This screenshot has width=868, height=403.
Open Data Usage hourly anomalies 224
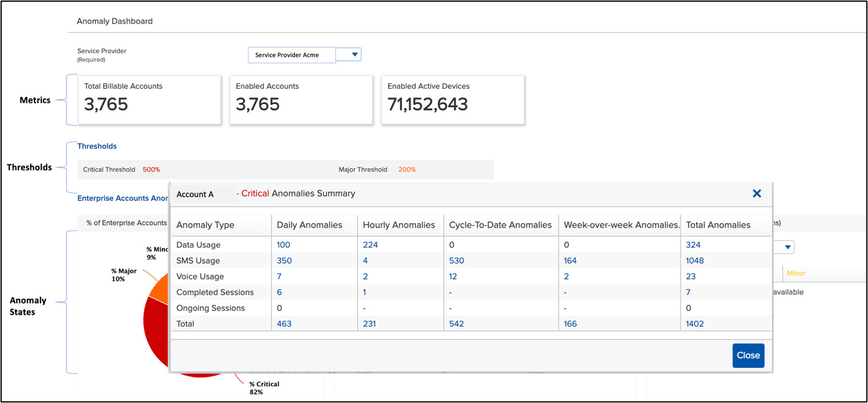point(370,245)
